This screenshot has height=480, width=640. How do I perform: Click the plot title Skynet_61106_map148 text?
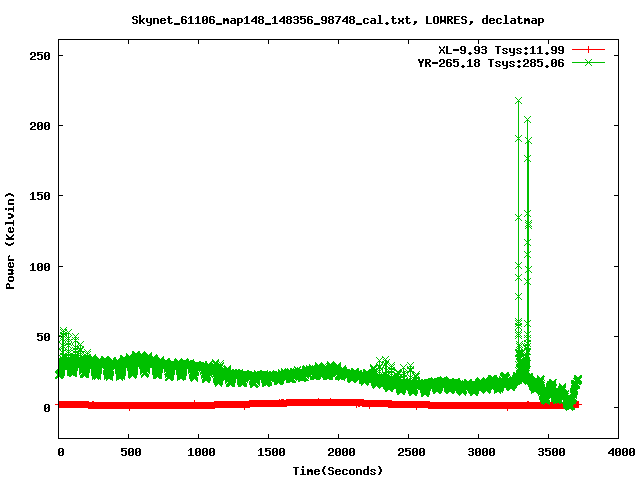[x=338, y=19]
